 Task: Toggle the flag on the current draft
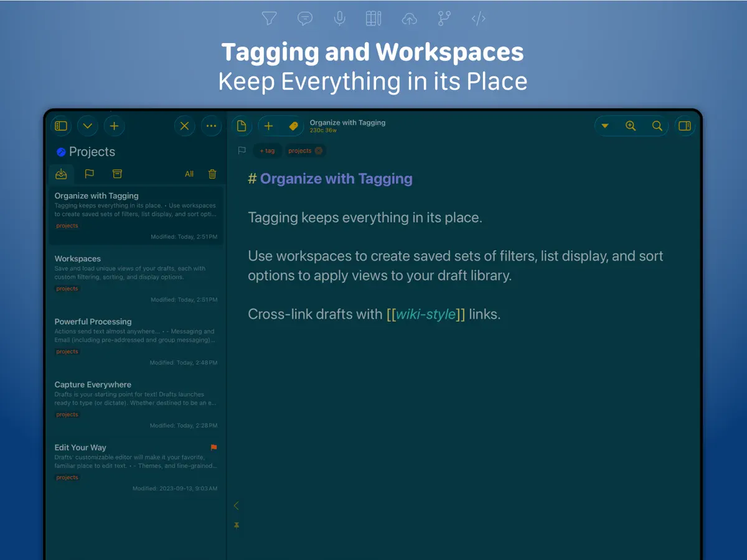242,151
